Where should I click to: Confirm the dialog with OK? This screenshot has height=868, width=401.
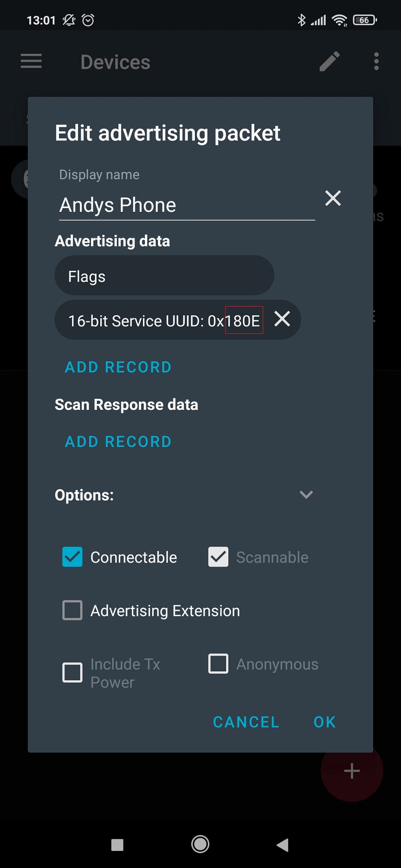[324, 722]
